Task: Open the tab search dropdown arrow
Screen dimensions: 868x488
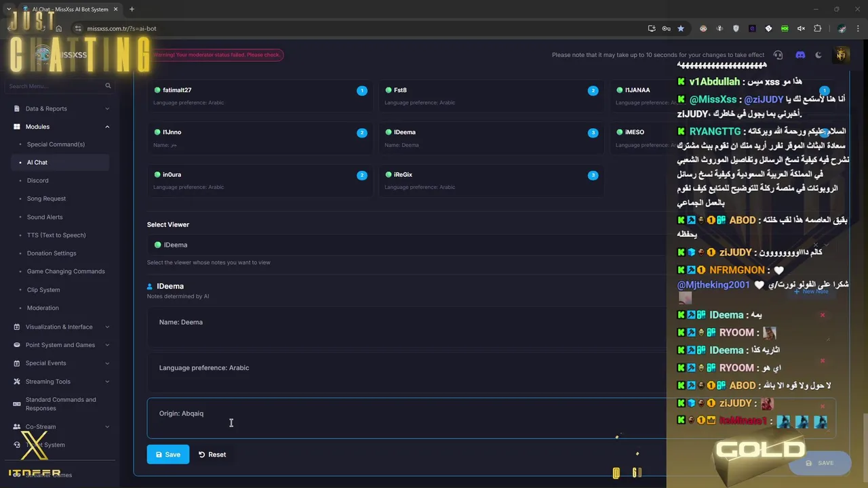Action: click(8, 9)
